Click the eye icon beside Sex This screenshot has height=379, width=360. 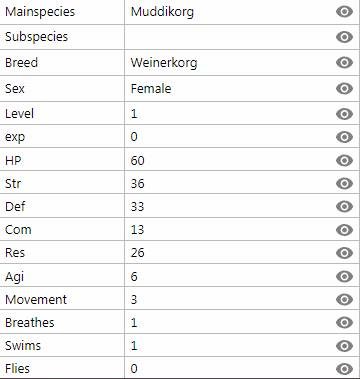[x=344, y=88]
